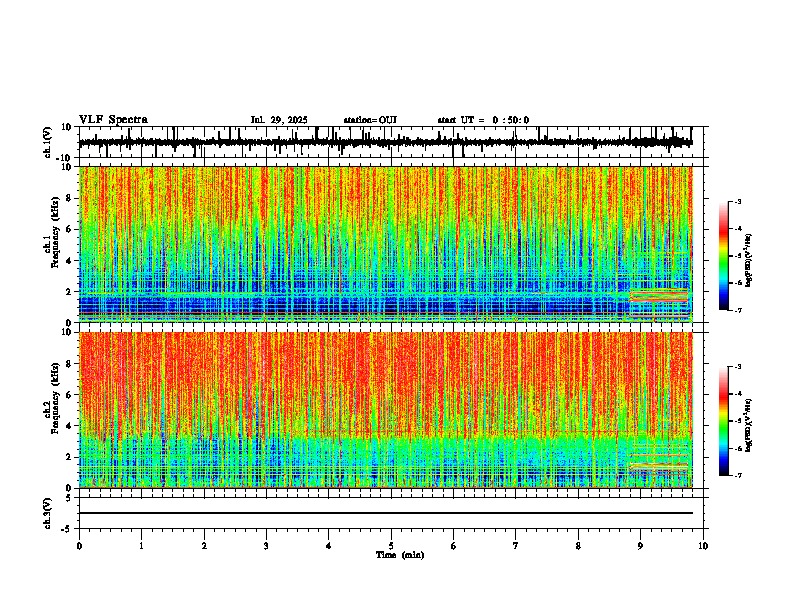
Task: Click the "4" kHz tick on ch.1 frequency axis
Action: click(69, 261)
